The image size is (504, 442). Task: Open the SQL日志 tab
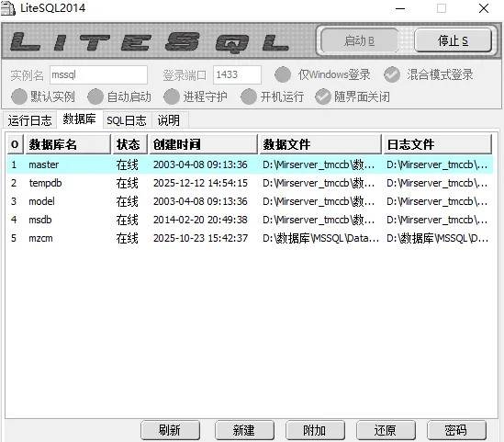[x=127, y=120]
